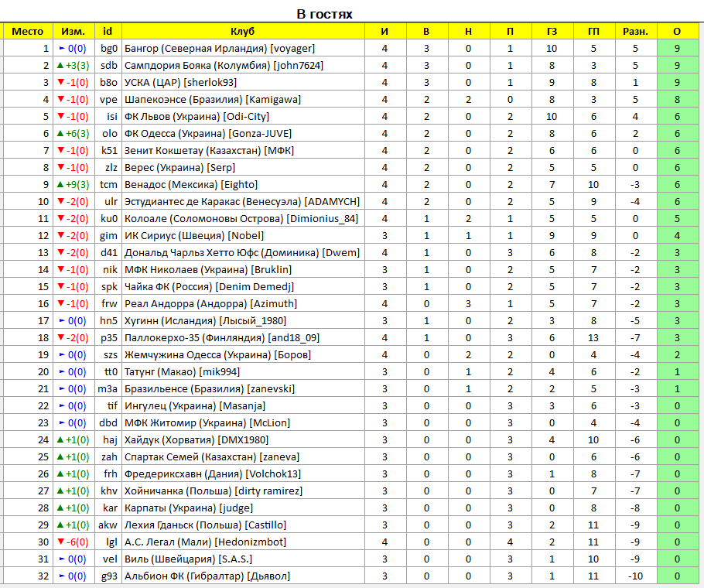Select club 'Венадос (Мексика) [Eighto]'

click(191, 184)
